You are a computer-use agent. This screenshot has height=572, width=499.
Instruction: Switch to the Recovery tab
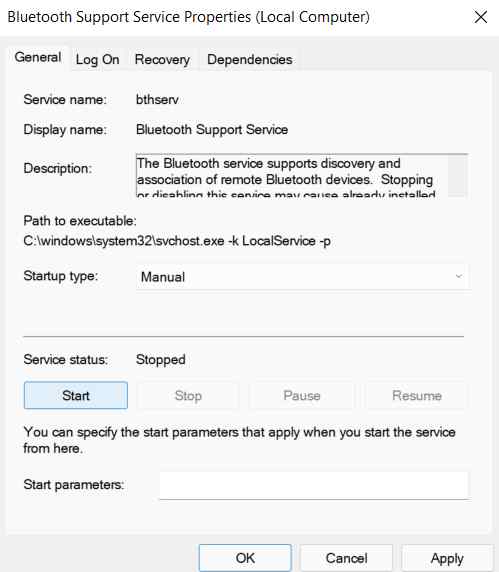click(x=162, y=59)
